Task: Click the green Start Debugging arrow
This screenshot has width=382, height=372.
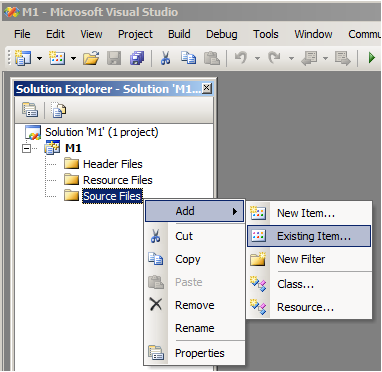Action: click(372, 58)
